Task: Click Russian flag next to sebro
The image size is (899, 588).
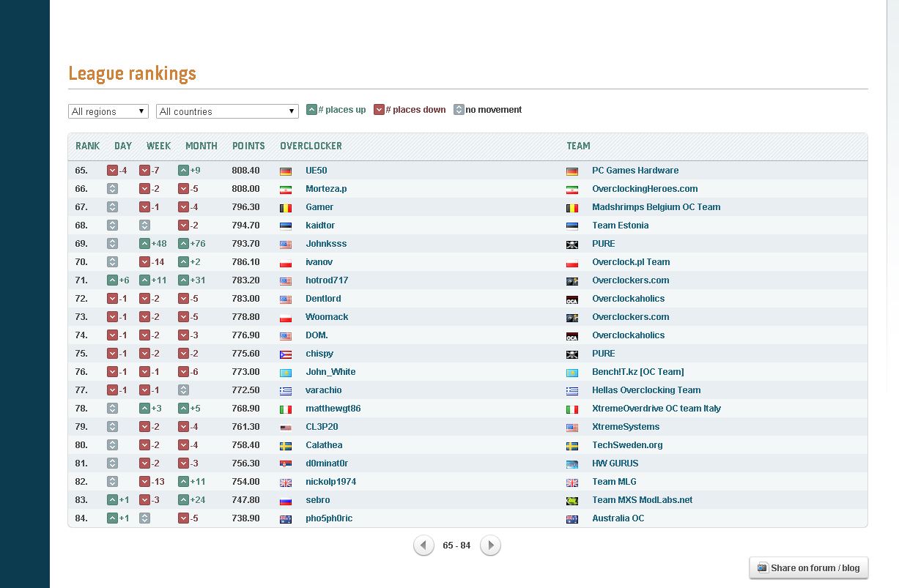Action: (x=286, y=500)
